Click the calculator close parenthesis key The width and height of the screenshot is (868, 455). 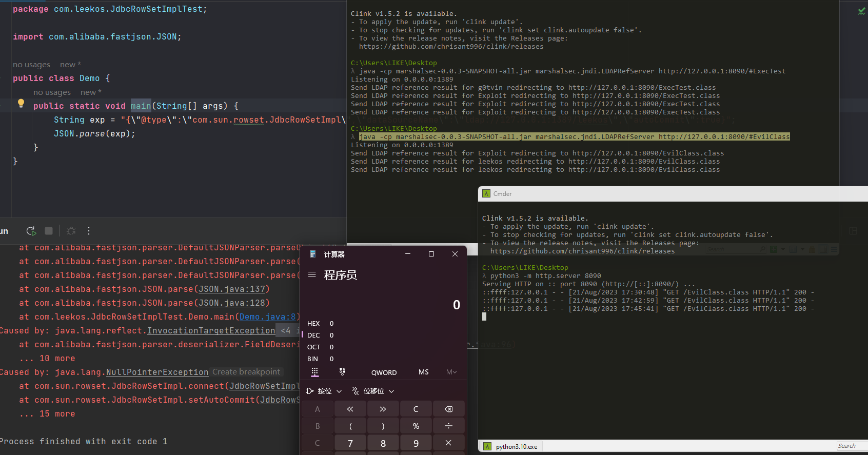click(383, 426)
